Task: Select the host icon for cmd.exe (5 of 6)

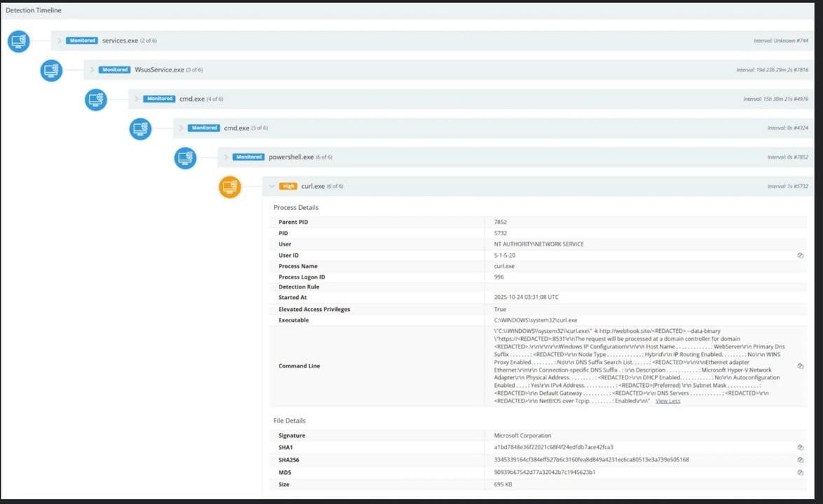Action: (x=140, y=129)
